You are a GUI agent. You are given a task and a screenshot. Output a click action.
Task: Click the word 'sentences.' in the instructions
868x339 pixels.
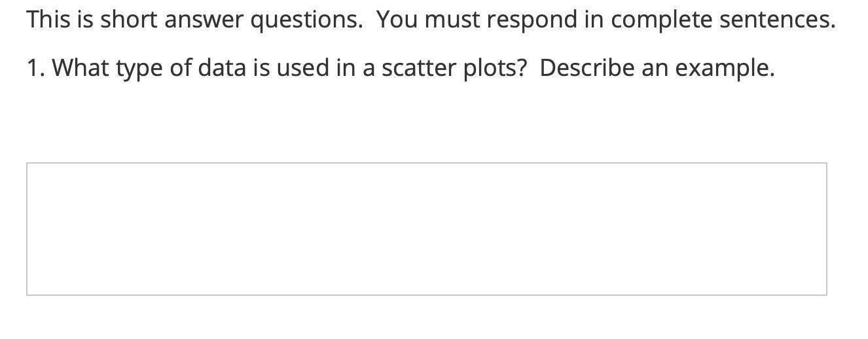[777, 20]
